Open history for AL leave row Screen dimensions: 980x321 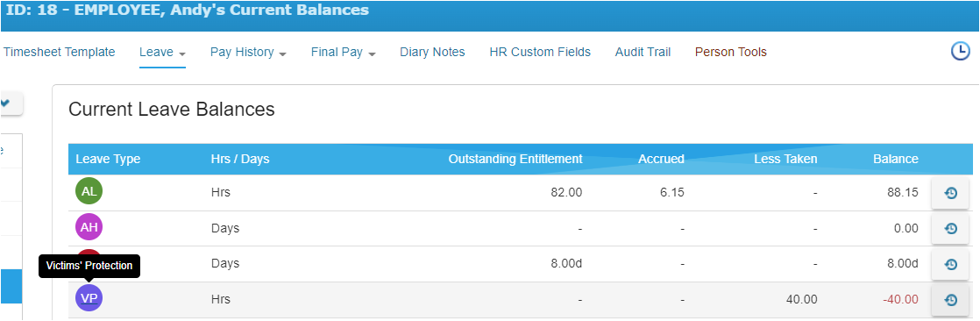tap(950, 193)
